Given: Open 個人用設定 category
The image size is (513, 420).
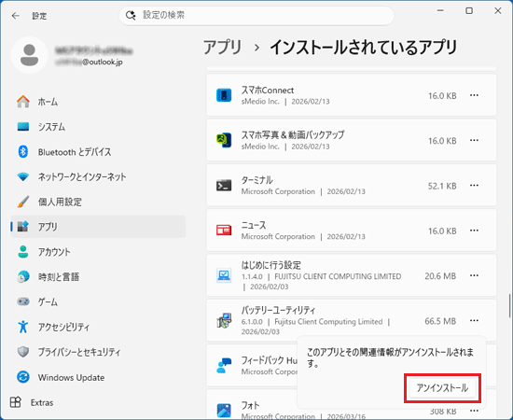Looking at the screenshot, I should tap(98, 202).
